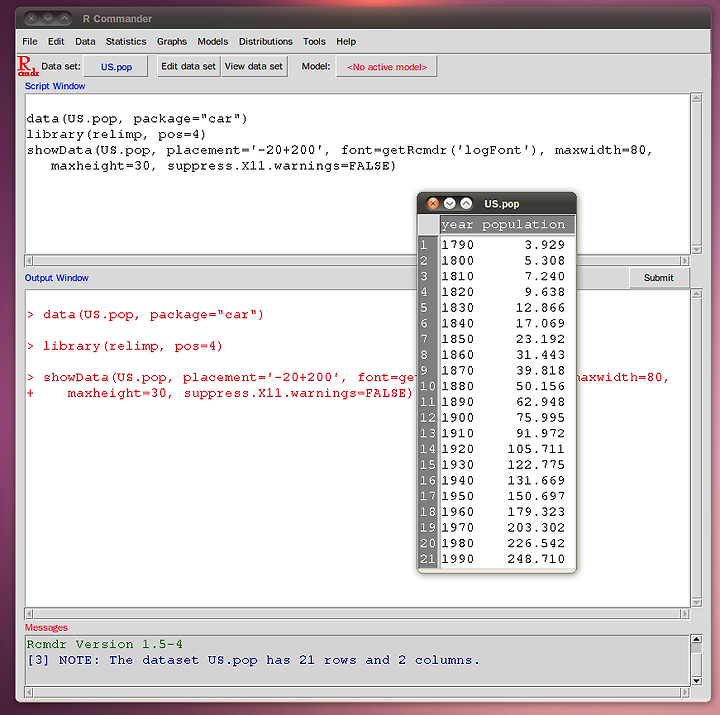
Task: Click row number 5 in US.pop
Action: [424, 308]
